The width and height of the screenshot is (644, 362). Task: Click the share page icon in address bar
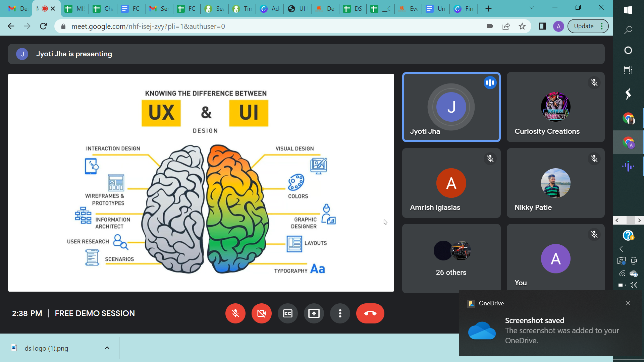506,26
